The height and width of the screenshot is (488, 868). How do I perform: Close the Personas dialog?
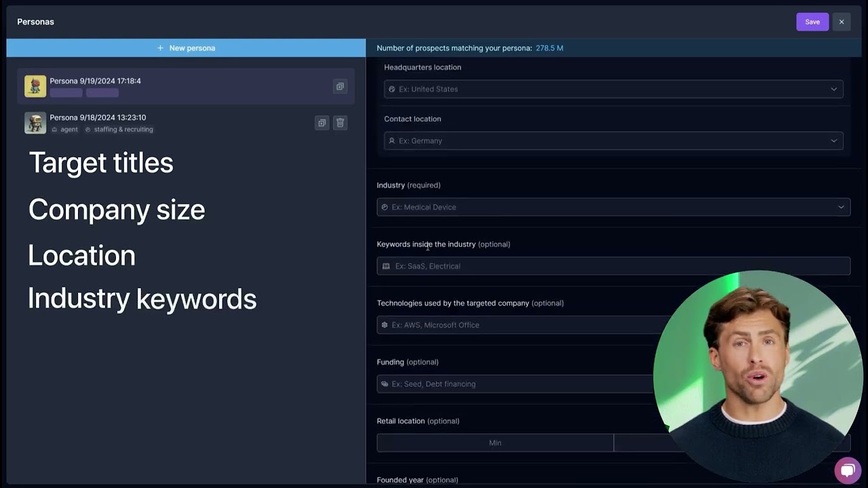842,22
